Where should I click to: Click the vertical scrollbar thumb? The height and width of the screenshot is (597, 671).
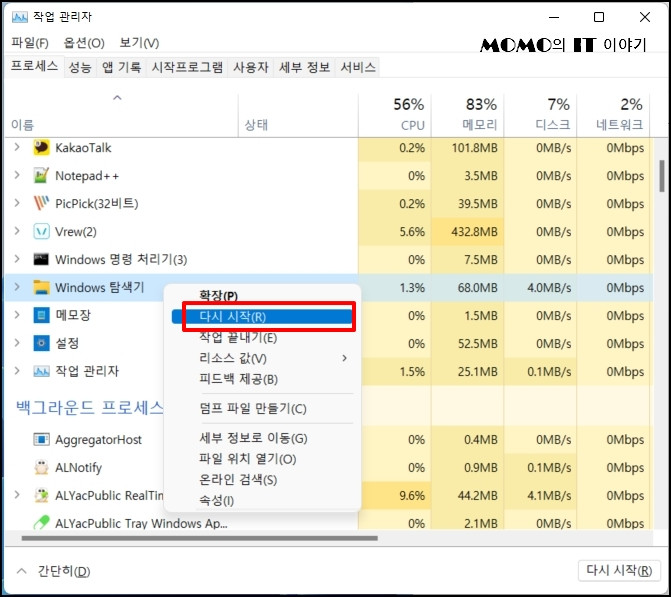662,176
